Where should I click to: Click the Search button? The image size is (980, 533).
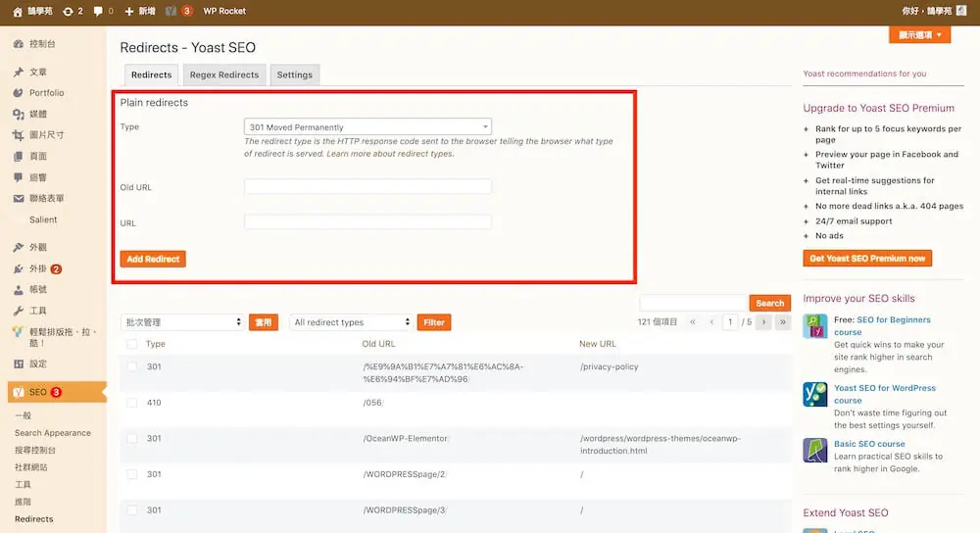770,303
